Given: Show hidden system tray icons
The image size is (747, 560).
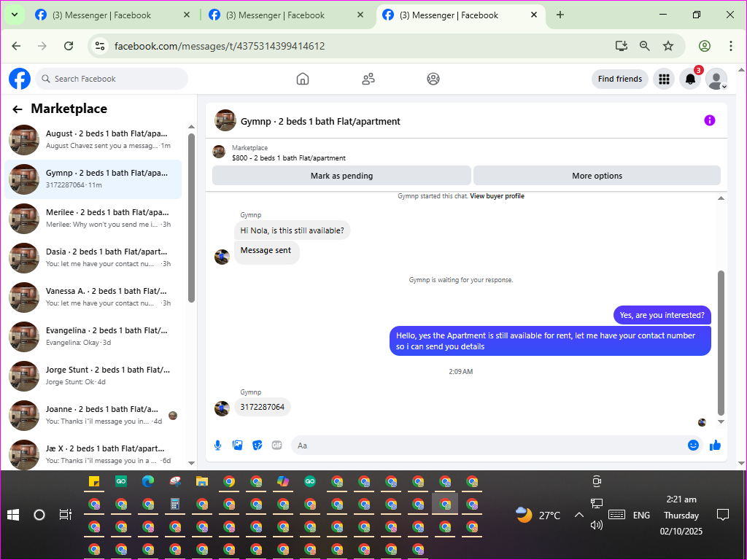Looking at the screenshot, I should (x=578, y=515).
